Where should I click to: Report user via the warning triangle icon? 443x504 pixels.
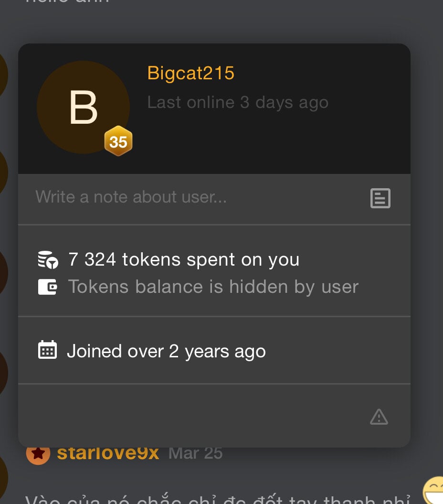click(x=379, y=417)
